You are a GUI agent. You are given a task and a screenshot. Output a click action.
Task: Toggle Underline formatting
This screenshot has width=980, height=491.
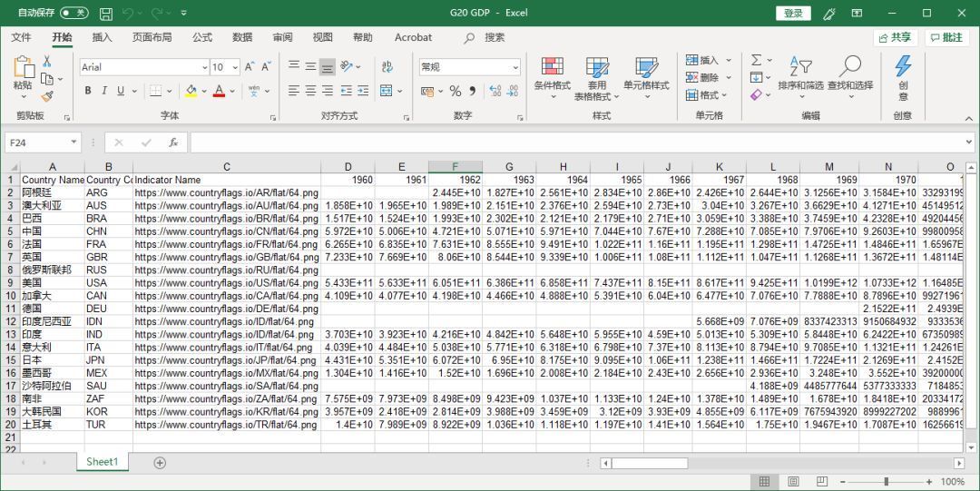120,91
